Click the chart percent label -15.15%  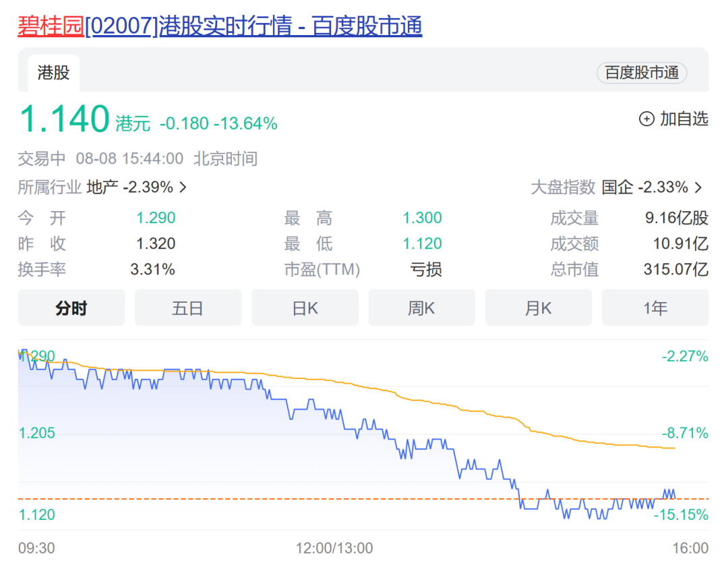click(x=681, y=514)
